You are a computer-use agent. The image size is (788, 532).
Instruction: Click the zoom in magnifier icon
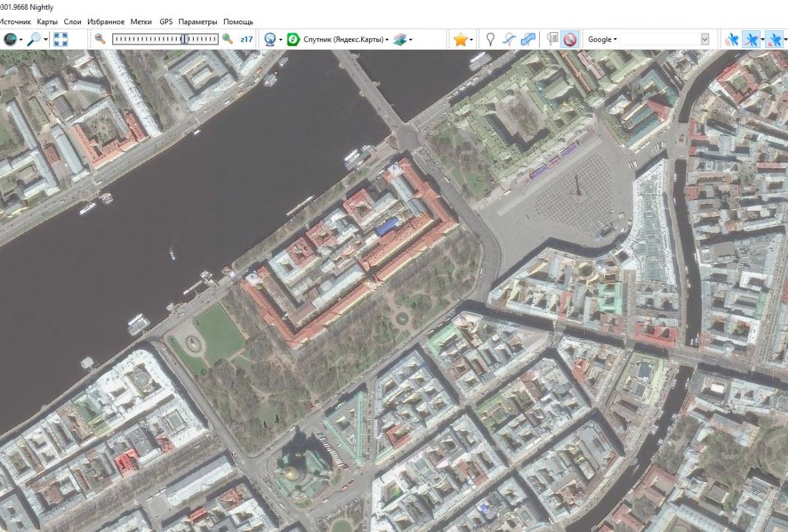[x=227, y=39]
